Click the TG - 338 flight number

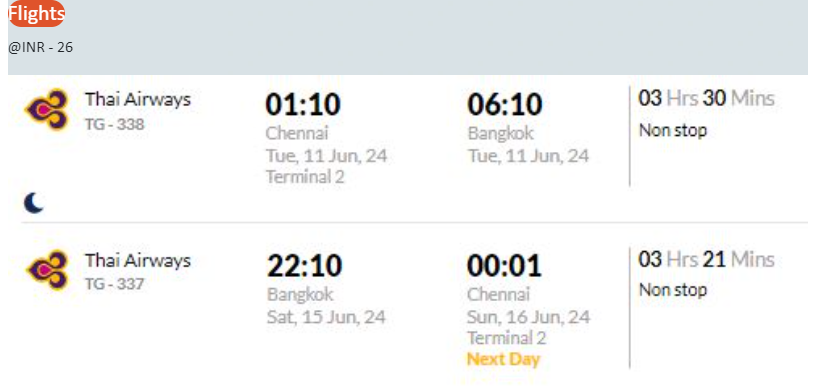point(115,124)
